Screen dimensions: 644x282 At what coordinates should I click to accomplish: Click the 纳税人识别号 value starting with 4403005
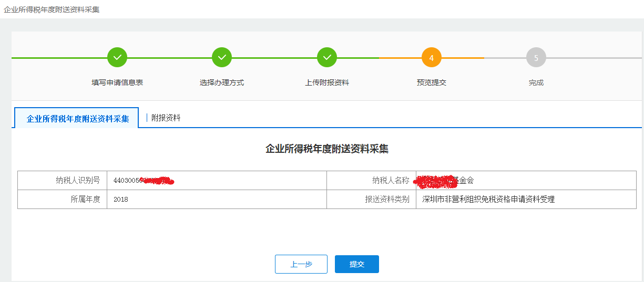(143, 181)
